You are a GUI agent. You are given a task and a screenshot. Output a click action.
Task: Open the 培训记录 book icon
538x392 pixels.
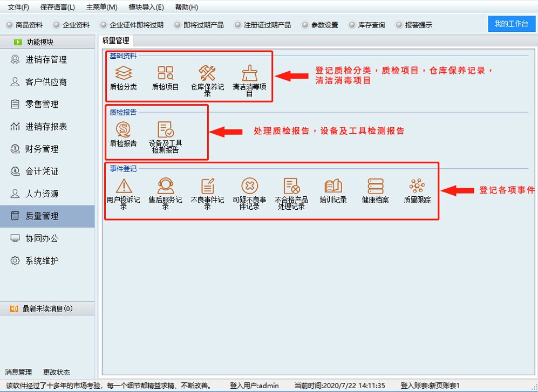[333, 186]
